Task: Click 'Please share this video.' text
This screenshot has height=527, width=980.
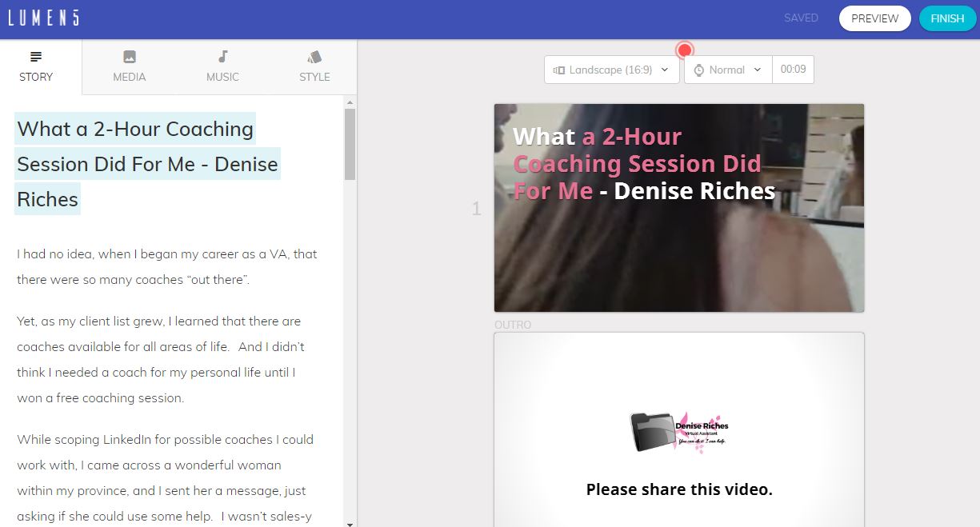Action: click(x=679, y=489)
